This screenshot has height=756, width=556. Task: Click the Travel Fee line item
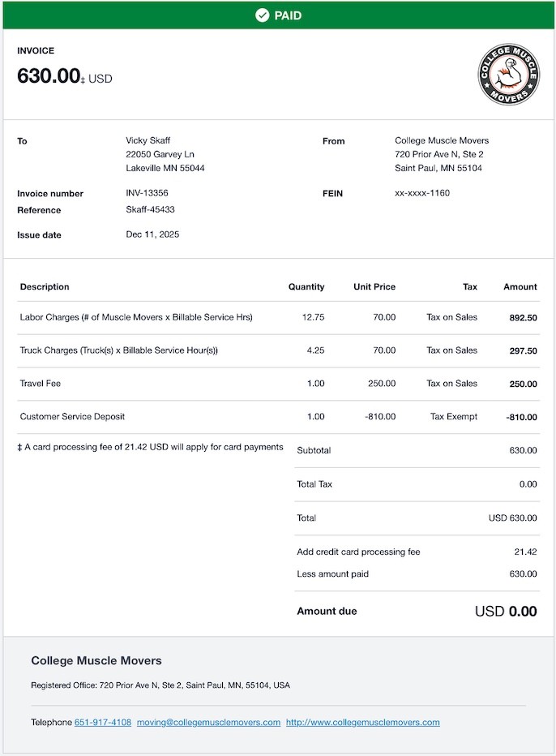(x=41, y=383)
